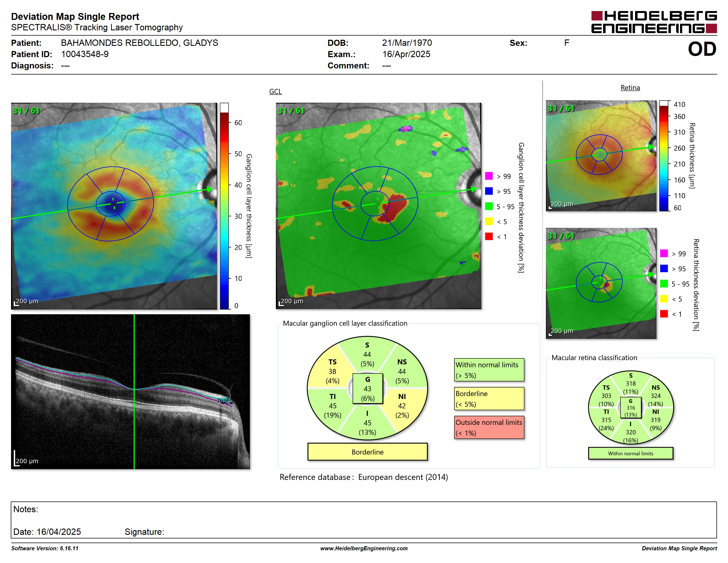Image resolution: width=728 pixels, height=563 pixels.
Task: Click the OCT B-scan cross-section image
Action: 130,392
